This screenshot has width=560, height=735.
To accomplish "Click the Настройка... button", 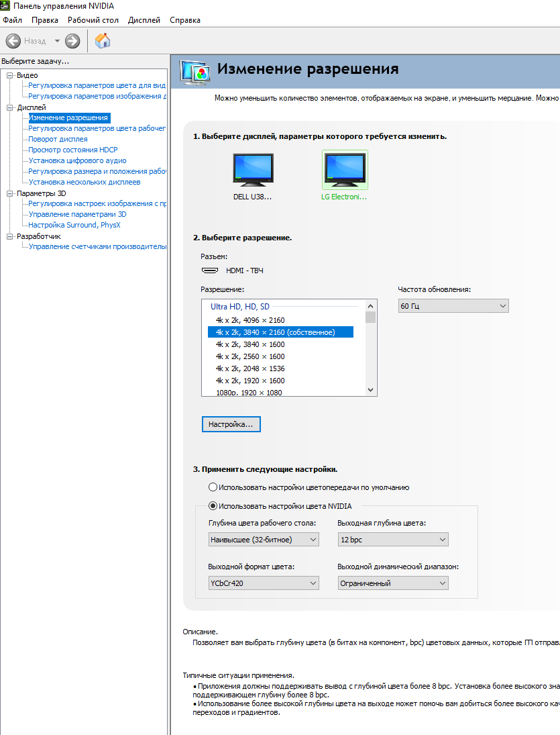I will tap(231, 424).
